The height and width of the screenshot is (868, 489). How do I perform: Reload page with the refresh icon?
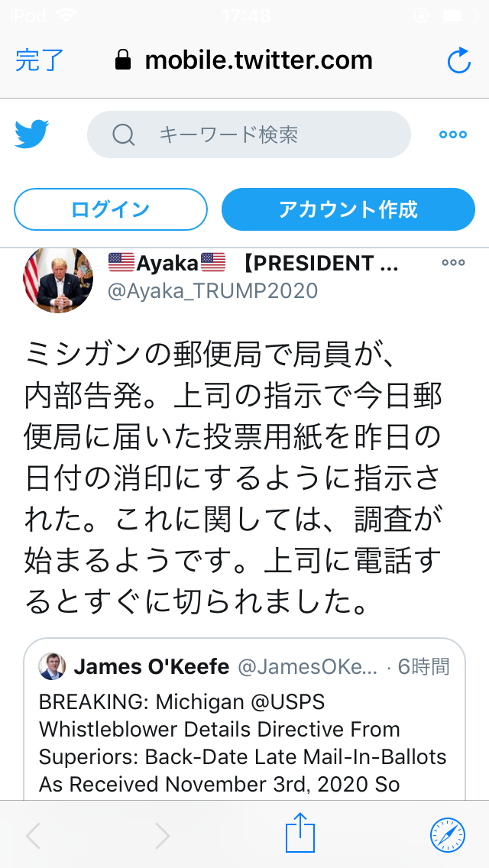pos(458,60)
